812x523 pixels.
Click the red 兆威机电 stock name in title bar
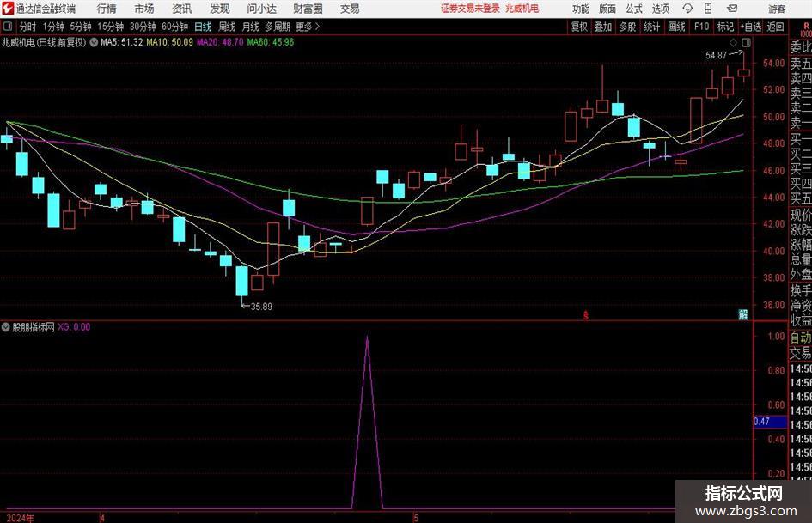(522, 9)
